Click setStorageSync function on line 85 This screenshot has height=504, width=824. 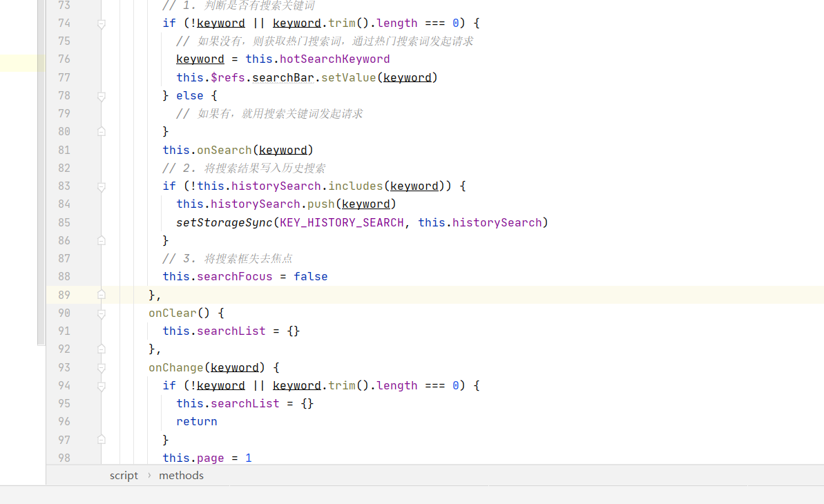(x=224, y=223)
